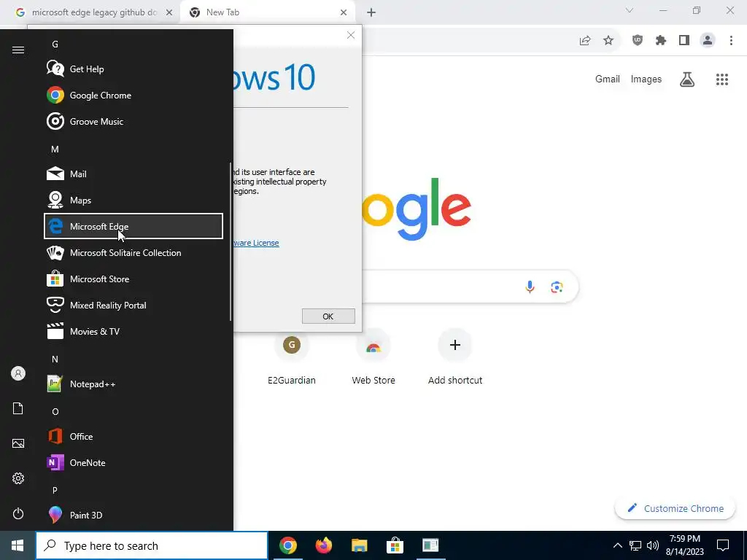Show hidden system tray icons

click(617, 545)
